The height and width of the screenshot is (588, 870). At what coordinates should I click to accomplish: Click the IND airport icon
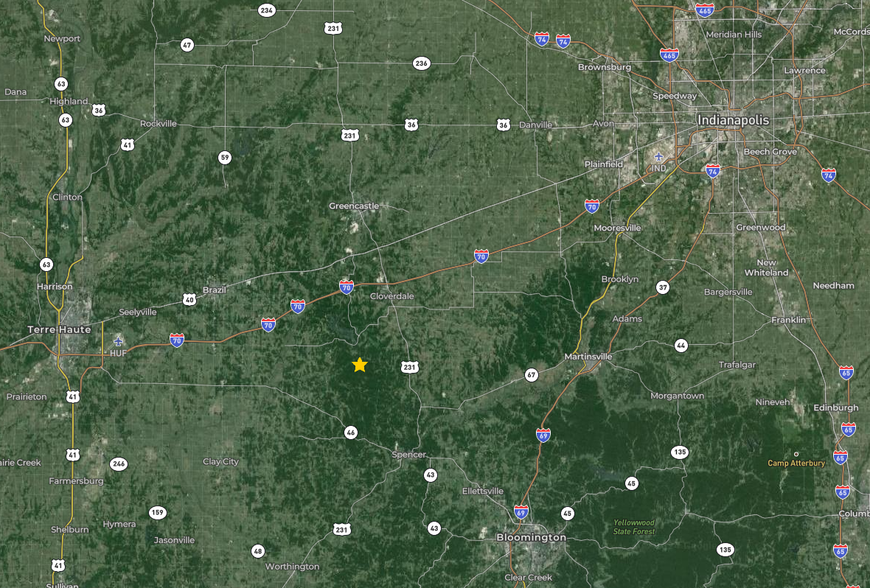coord(658,157)
